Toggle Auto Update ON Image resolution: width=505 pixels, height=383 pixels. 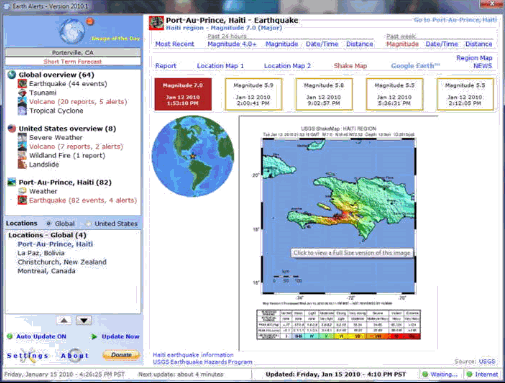41,336
